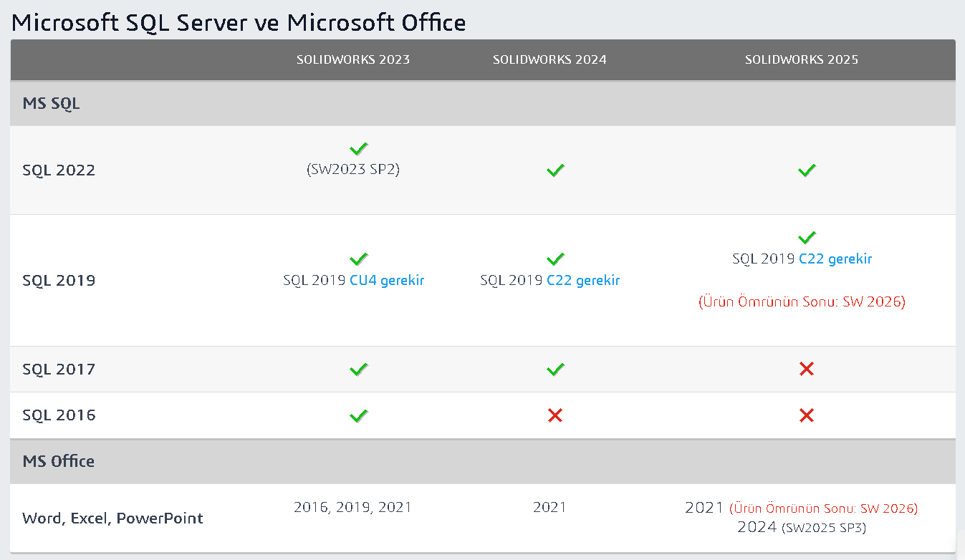This screenshot has width=965, height=560.
Task: Click the SQL 2017 check mark under SOLIDWORKS 2024
Action: point(555,370)
